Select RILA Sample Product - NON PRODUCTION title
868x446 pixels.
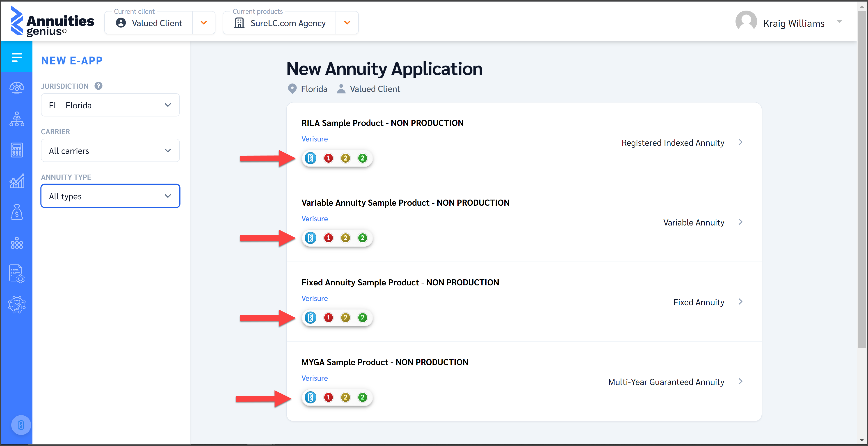382,123
